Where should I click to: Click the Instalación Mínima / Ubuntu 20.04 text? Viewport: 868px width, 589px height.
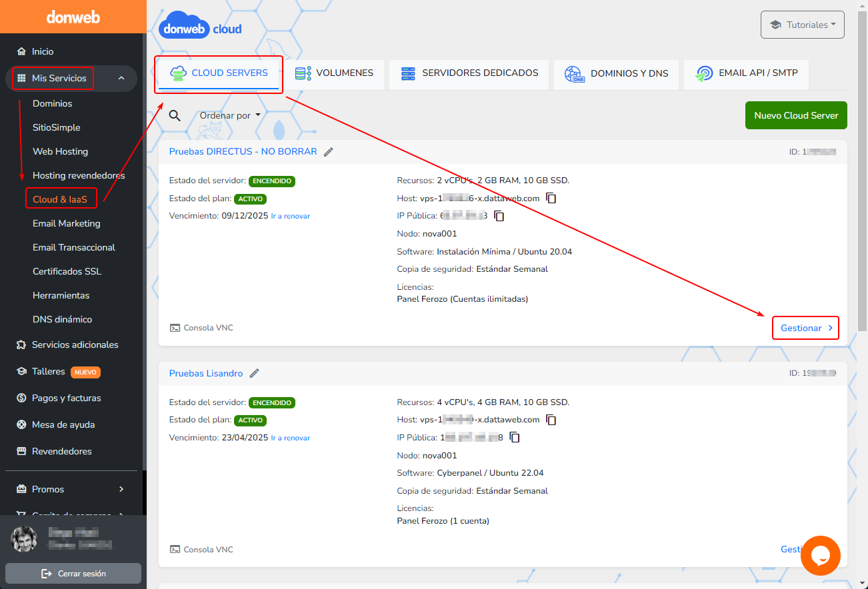pyautogui.click(x=504, y=252)
